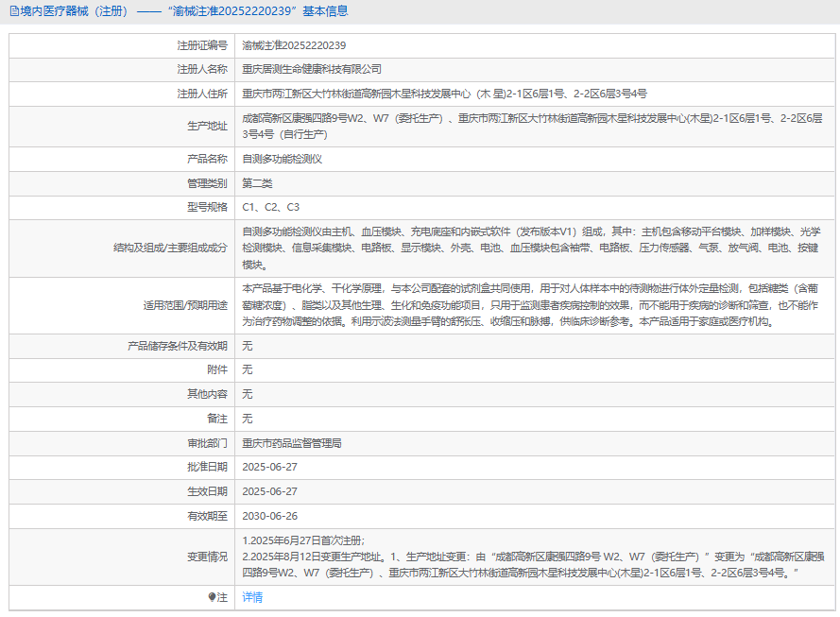Click the 批准日期 label
This screenshot has width=840, height=617.
207,467
